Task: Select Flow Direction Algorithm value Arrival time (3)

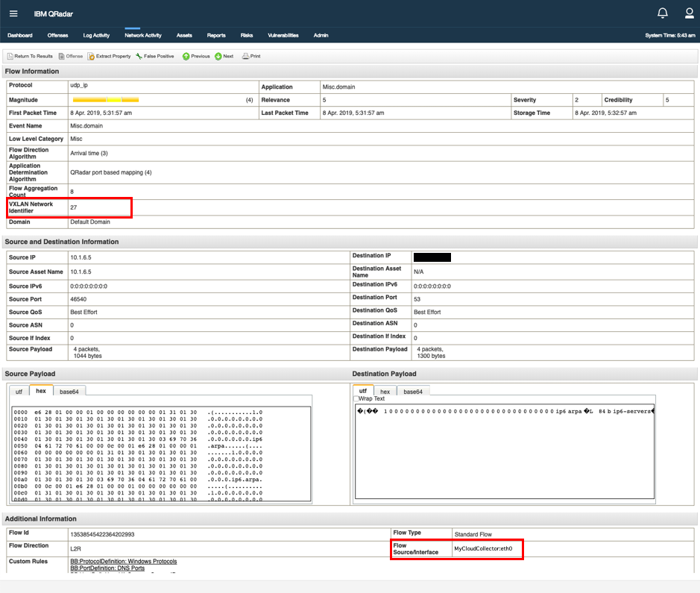Action: 89,153
